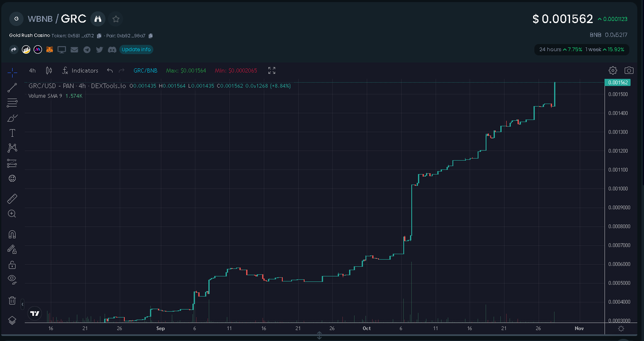Screen dimensions: 644x341
Task: Open the object tree layers icon
Action: pyautogui.click(x=12, y=320)
